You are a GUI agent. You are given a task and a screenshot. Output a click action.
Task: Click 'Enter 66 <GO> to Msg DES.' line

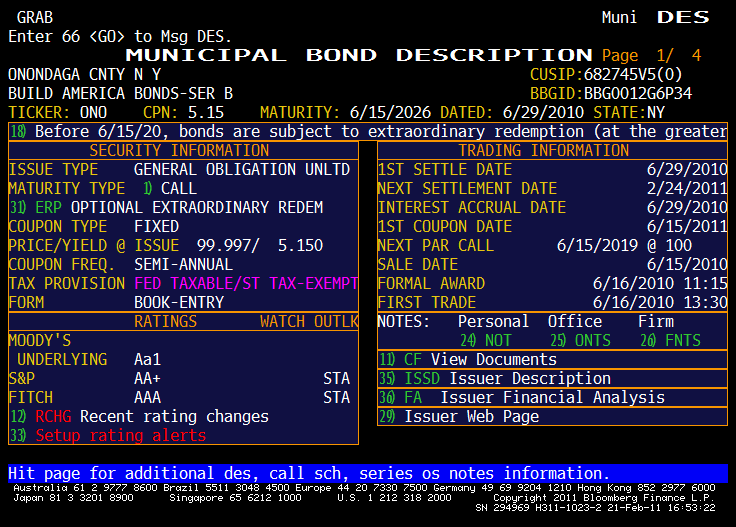(120, 36)
